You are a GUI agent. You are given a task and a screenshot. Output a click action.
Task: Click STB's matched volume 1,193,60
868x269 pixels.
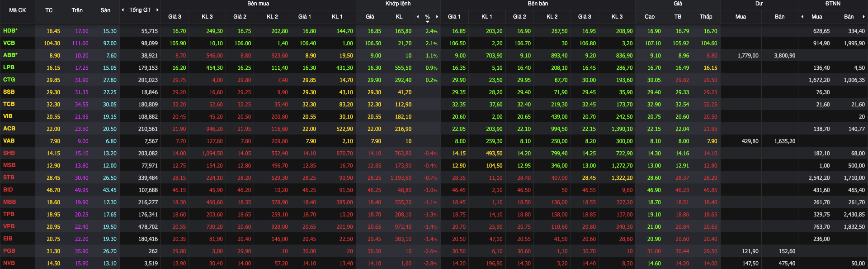(x=401, y=178)
